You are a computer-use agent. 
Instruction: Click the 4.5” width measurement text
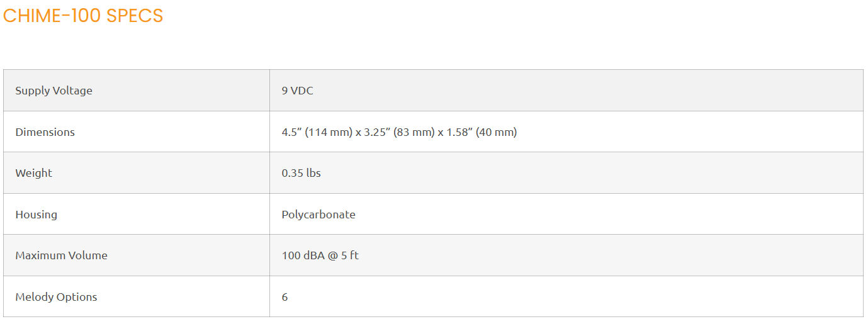(x=291, y=132)
